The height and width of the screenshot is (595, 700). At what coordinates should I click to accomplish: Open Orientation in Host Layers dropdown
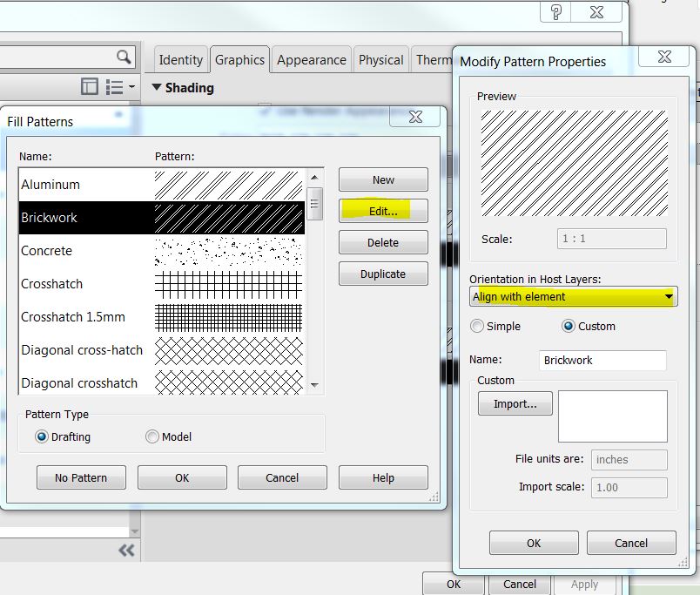[668, 296]
